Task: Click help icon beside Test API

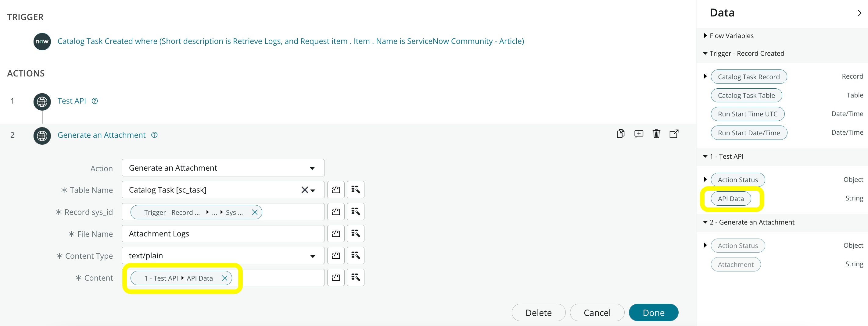Action: pyautogui.click(x=95, y=101)
